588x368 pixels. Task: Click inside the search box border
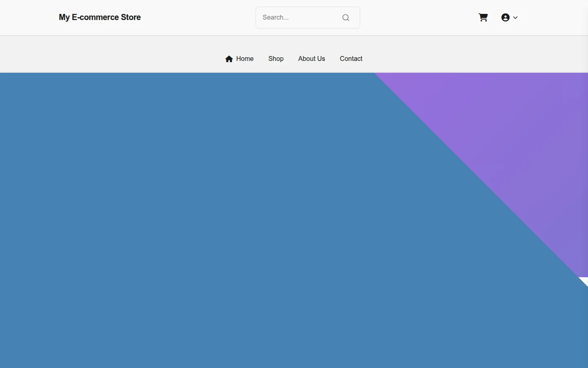[308, 18]
